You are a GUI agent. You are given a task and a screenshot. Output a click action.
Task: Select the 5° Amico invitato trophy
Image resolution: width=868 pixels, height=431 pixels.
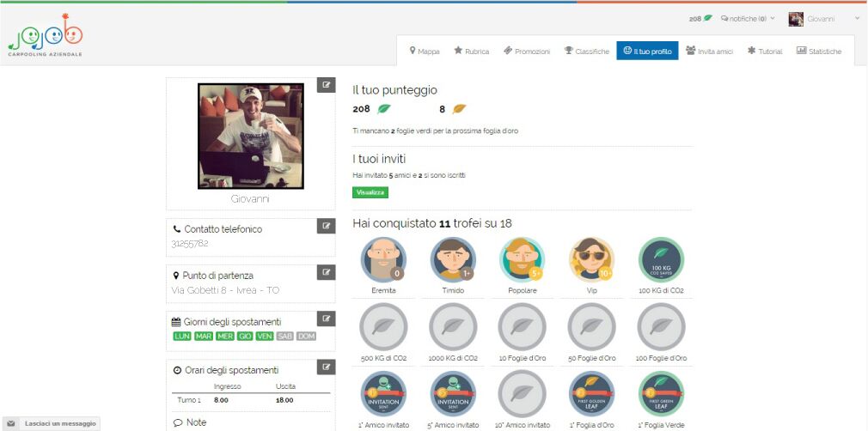[x=453, y=393]
